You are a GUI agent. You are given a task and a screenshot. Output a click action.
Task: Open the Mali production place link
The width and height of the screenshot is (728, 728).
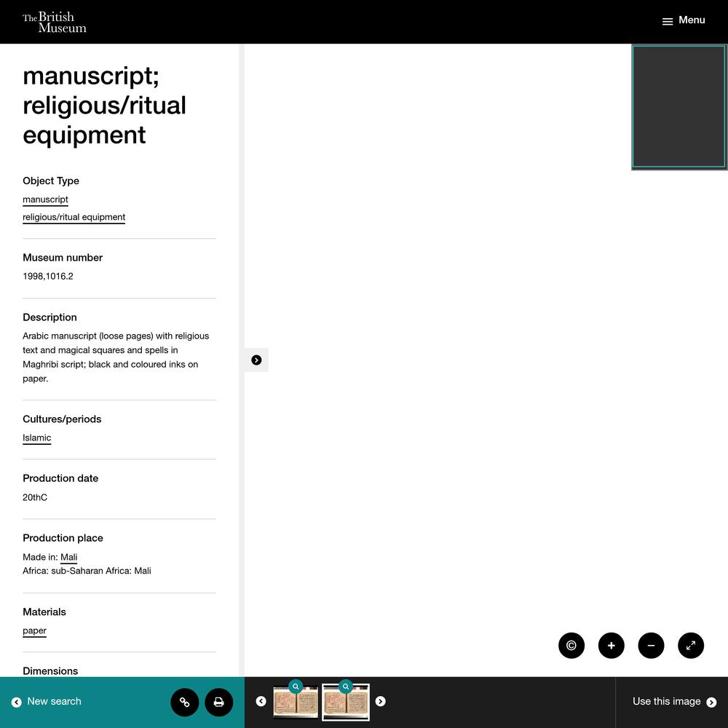click(68, 557)
